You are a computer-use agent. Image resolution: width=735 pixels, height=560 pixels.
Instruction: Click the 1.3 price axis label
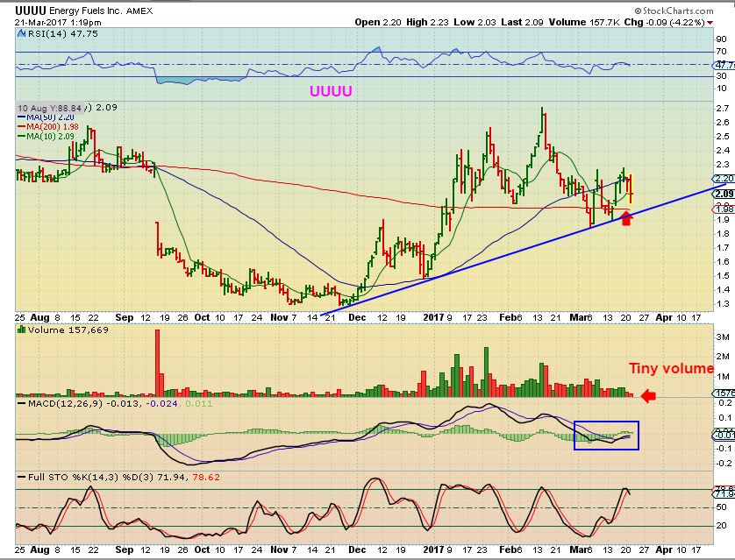pyautogui.click(x=723, y=304)
